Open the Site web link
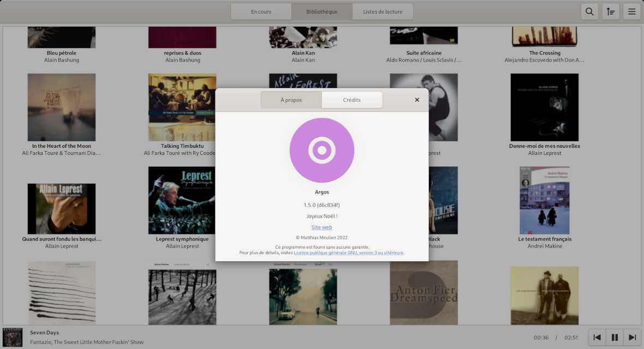Screen dimensions: 644x349 pyautogui.click(x=321, y=227)
